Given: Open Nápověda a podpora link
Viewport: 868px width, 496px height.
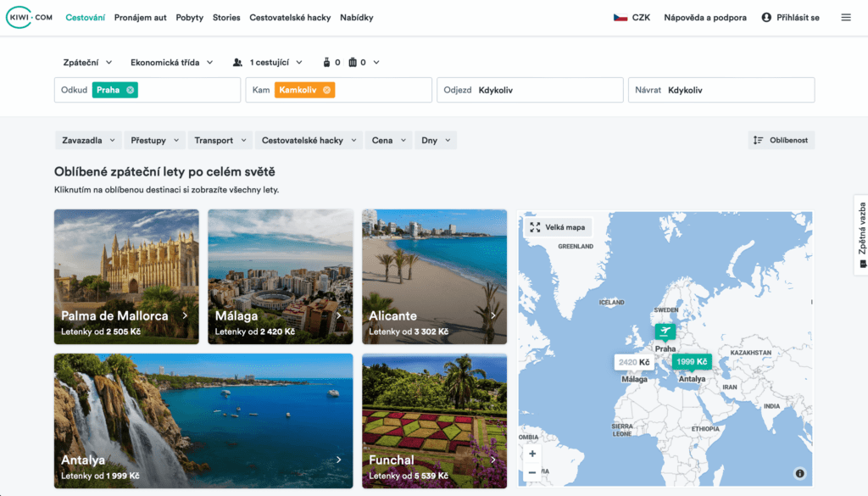Looking at the screenshot, I should tap(705, 17).
